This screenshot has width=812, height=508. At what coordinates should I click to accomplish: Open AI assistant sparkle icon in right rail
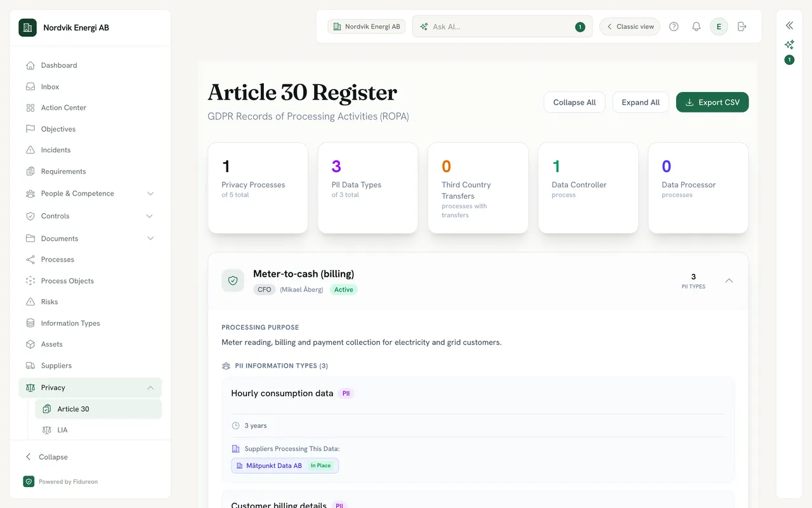[x=789, y=44]
